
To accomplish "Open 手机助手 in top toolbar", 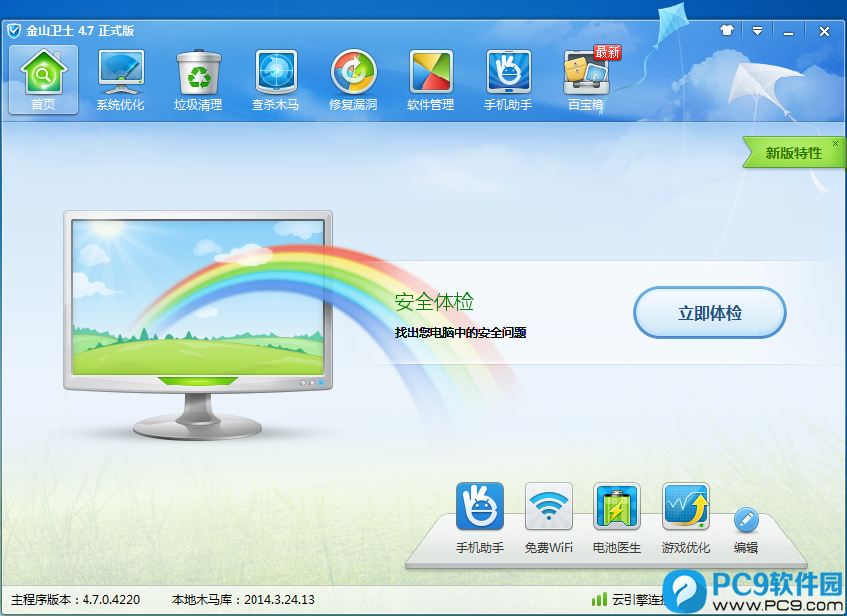I will coord(508,79).
